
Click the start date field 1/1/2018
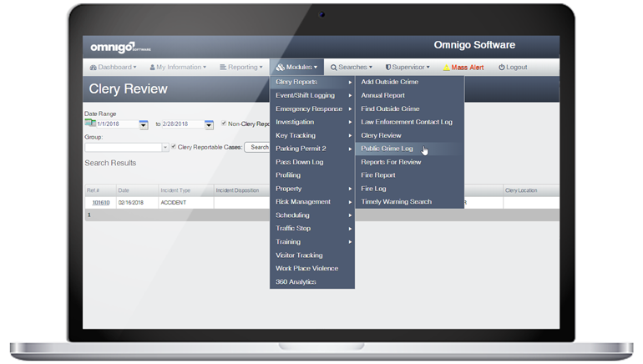(x=117, y=124)
